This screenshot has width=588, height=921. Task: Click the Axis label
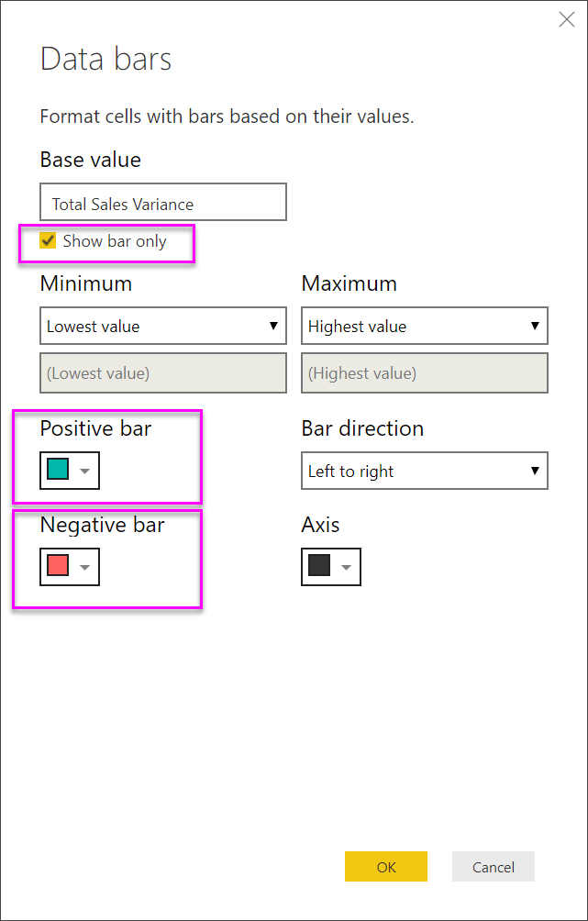[321, 525]
